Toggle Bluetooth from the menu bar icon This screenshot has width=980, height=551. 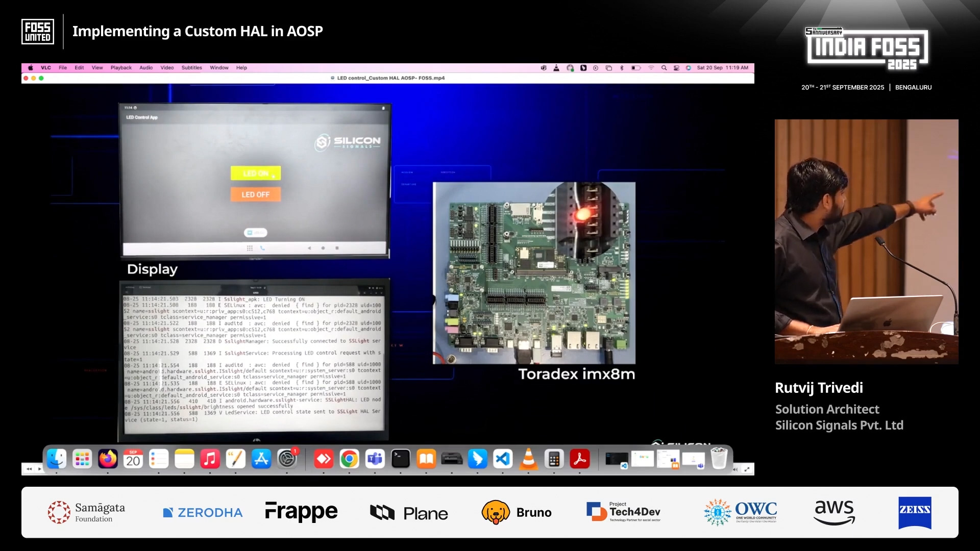(x=622, y=68)
